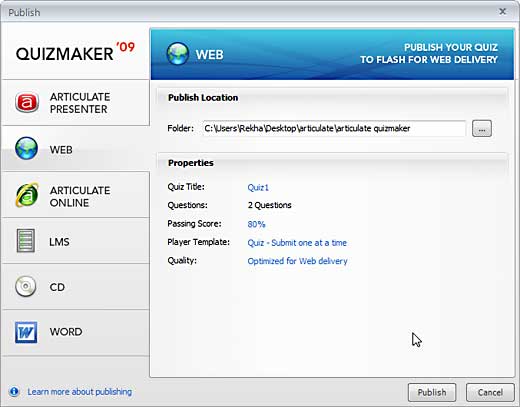Click the Publish button
Image resolution: width=520 pixels, height=407 pixels.
tap(432, 392)
